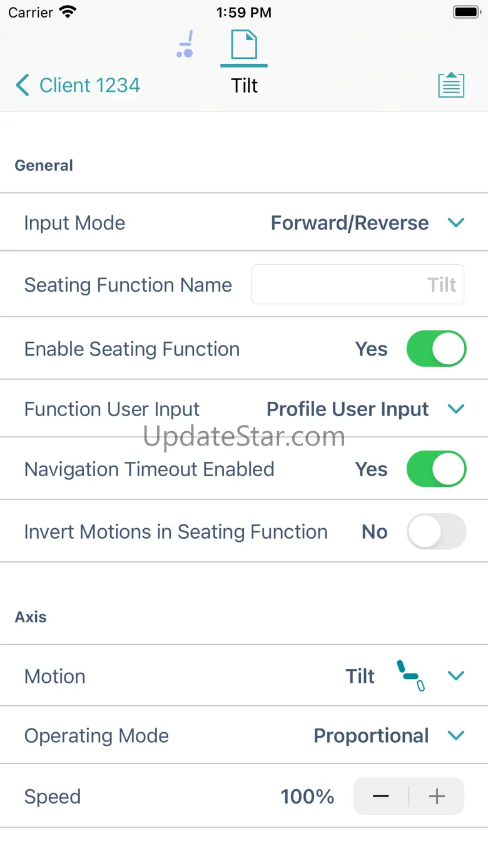Tap the Wi-Fi status icon
This screenshot has width=488, height=868.
point(67,12)
